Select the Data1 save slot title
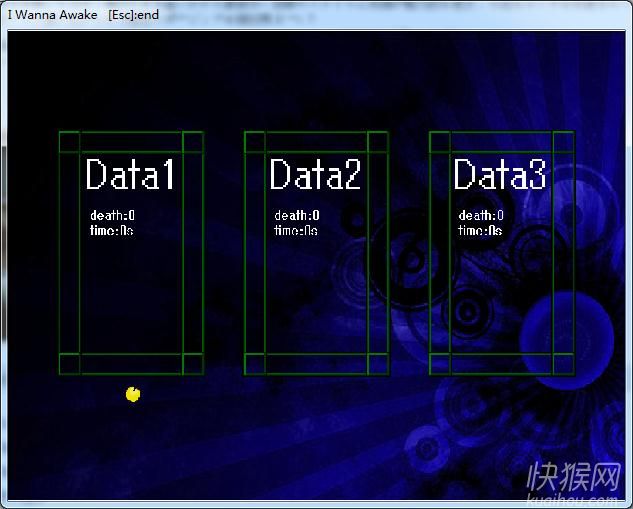The height and width of the screenshot is (509, 633). tap(130, 175)
